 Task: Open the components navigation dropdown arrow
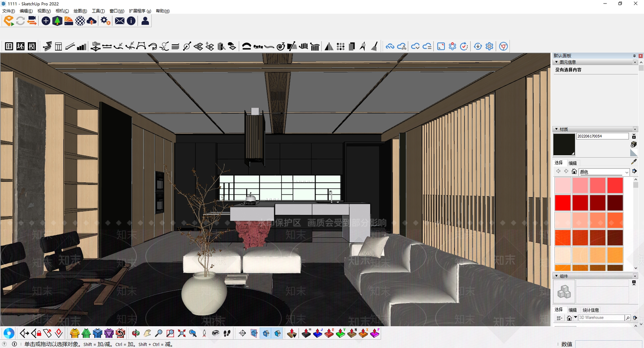(576, 317)
